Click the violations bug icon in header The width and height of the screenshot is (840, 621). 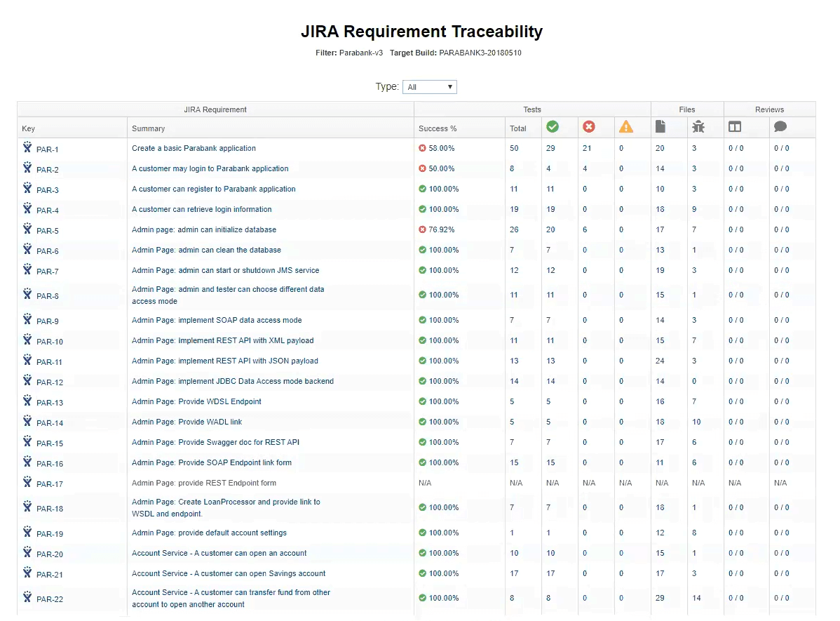(698, 127)
